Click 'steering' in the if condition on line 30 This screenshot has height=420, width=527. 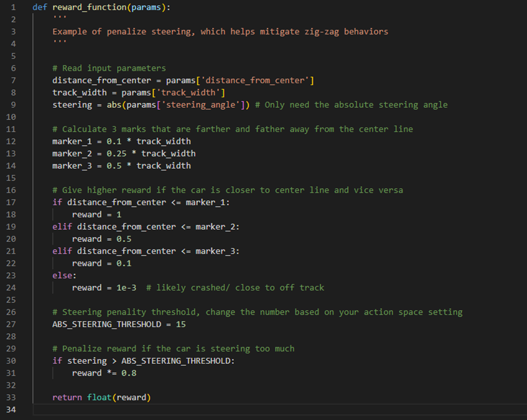(87, 361)
